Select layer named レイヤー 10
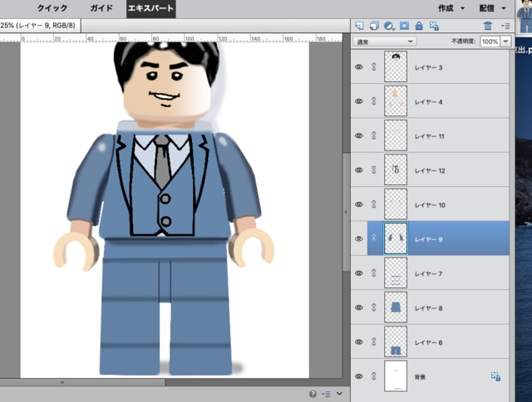 tap(430, 205)
